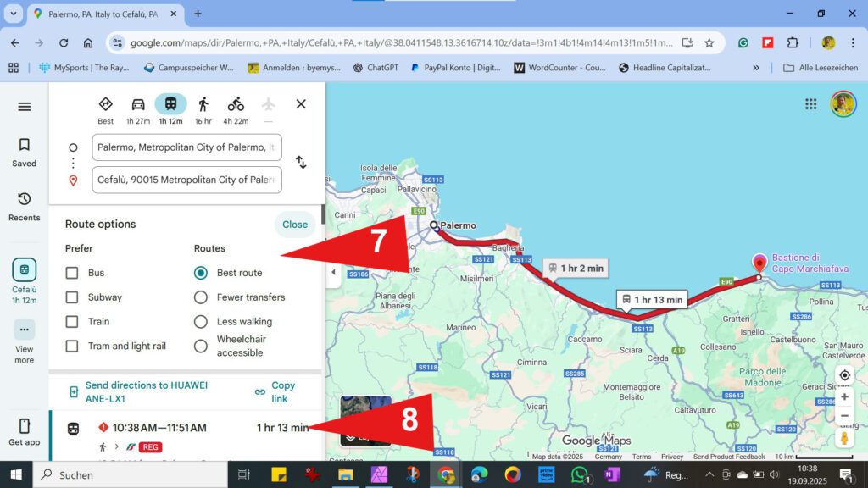Enable the Train transit preference
Screen dimensions: 868x488
click(x=72, y=321)
